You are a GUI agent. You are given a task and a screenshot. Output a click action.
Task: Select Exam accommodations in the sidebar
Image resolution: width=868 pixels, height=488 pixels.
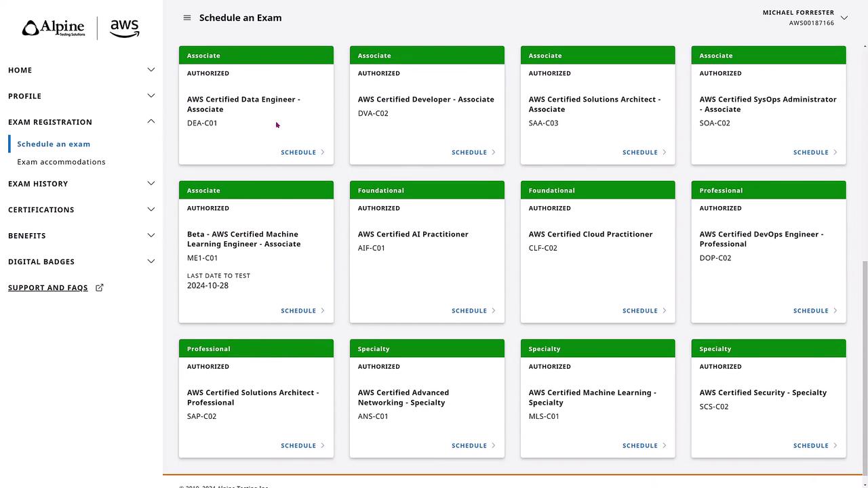tap(61, 162)
